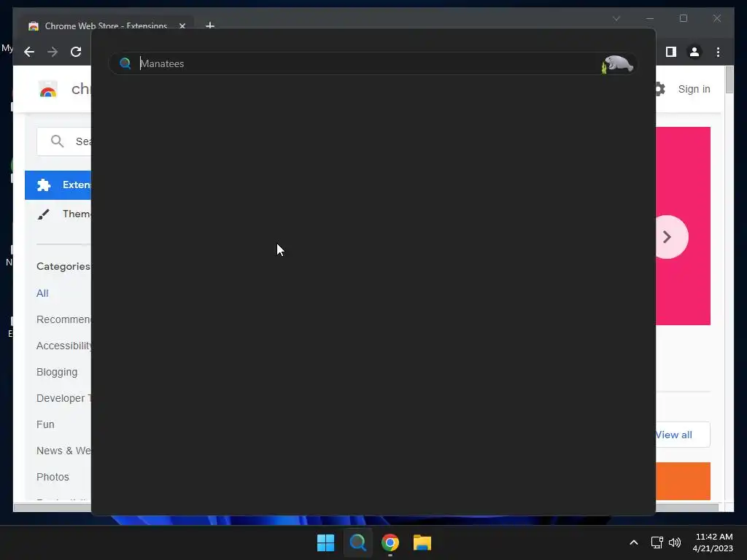Open taskbar clock showing 11:42 AM
Viewport: 747px width, 560px height.
click(x=713, y=542)
